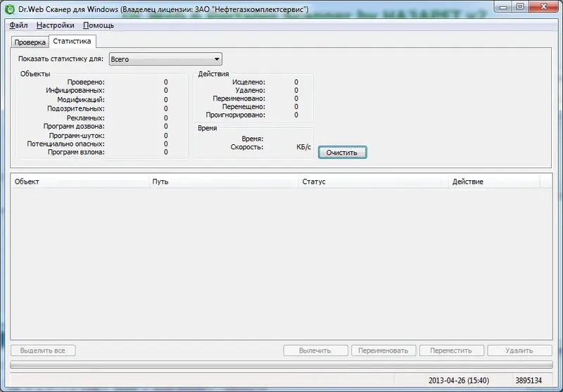Sort by the Действие column header
The height and width of the screenshot is (392, 563).
coord(494,182)
